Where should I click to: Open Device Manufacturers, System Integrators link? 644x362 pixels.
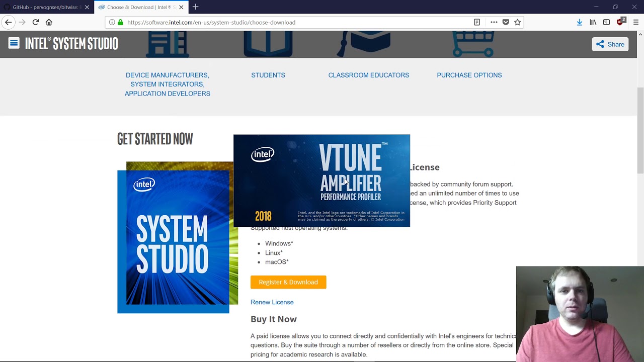pos(168,84)
